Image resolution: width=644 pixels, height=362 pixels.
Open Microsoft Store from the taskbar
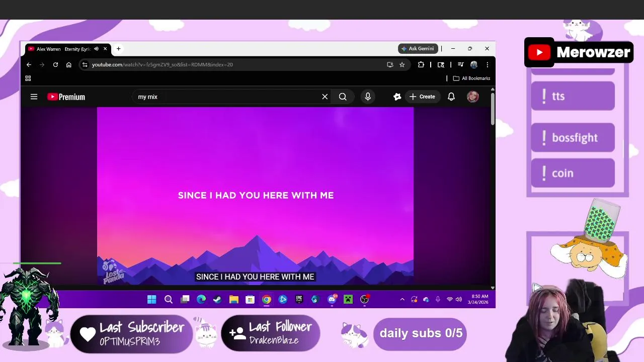tap(250, 300)
